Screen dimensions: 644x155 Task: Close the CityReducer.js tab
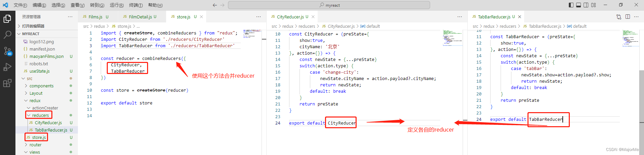click(x=313, y=17)
